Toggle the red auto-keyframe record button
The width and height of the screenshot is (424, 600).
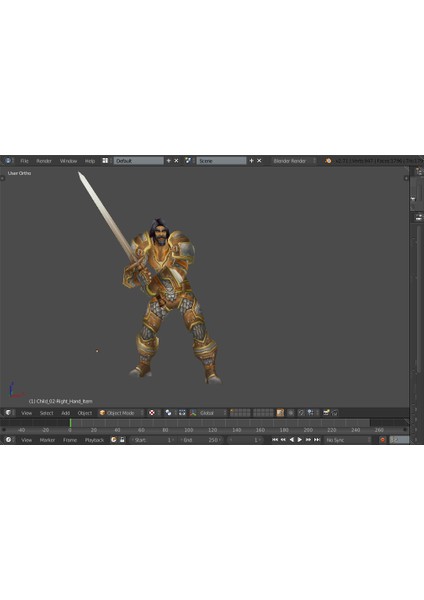[x=382, y=440]
